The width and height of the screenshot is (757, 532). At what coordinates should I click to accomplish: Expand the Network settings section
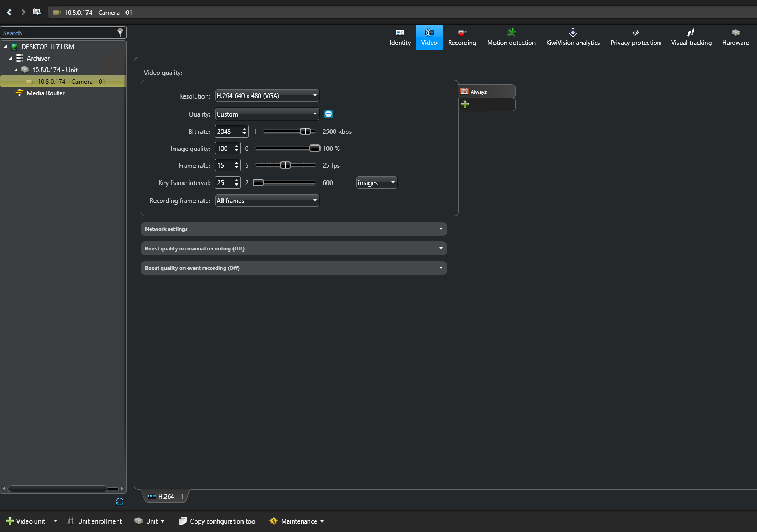(x=294, y=229)
